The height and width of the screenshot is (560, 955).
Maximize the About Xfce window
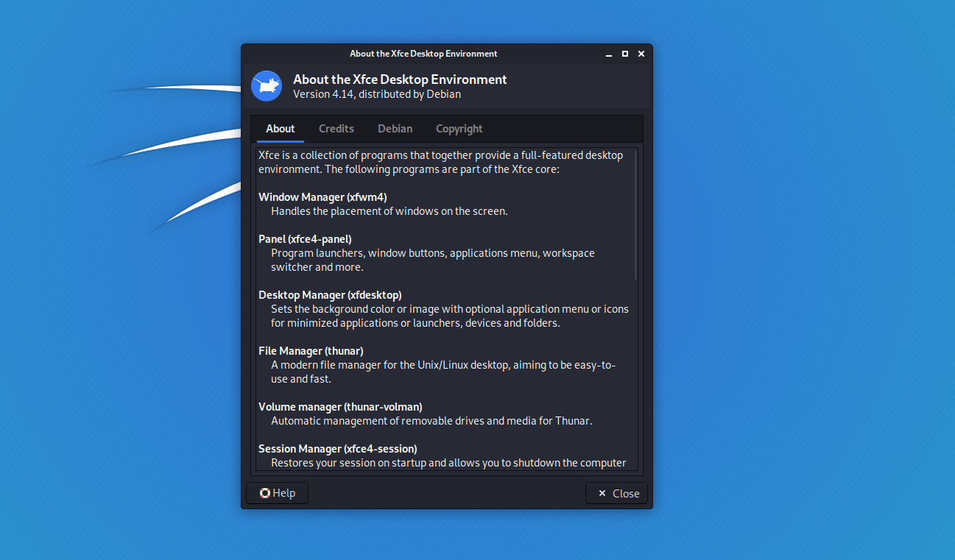point(625,54)
